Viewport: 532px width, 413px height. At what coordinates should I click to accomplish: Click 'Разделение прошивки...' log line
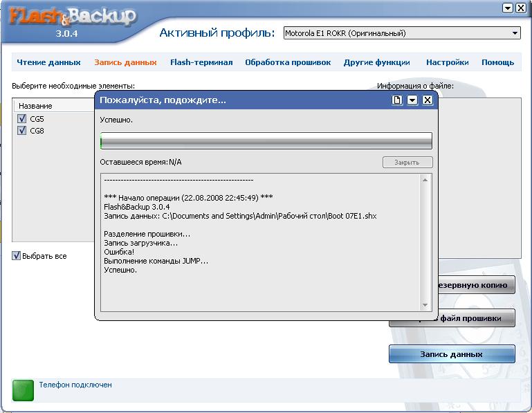tap(147, 234)
